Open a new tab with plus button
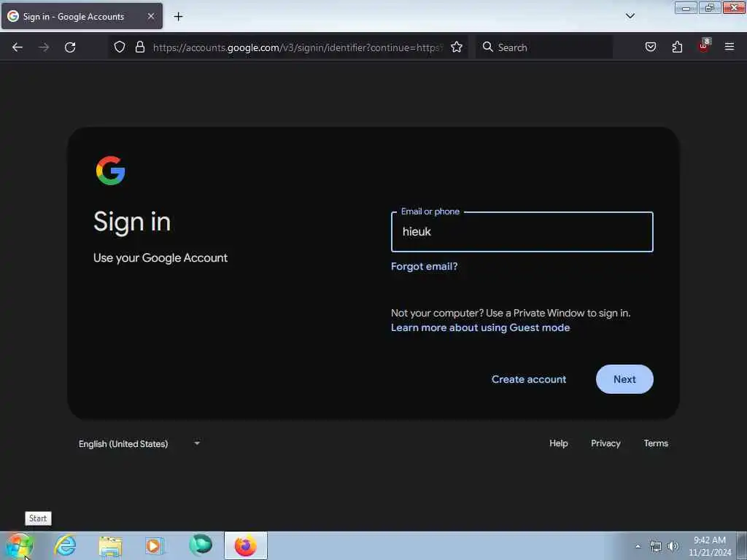747x560 pixels. [x=178, y=17]
